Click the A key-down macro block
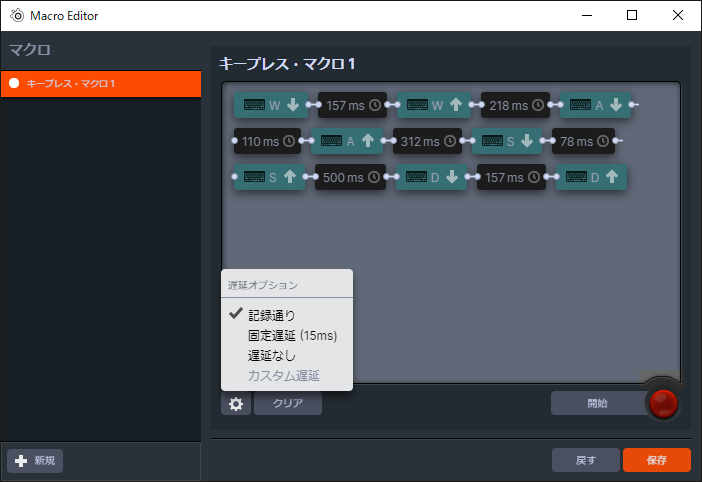 pyautogui.click(x=595, y=105)
